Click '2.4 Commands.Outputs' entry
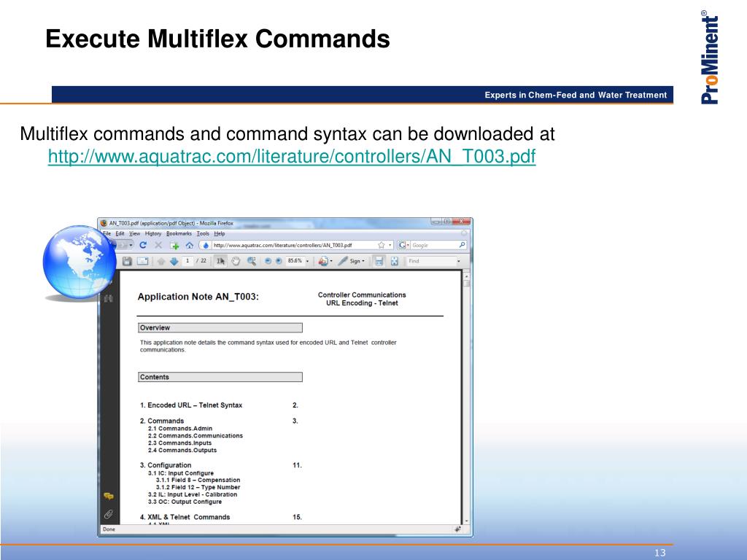 [182, 450]
